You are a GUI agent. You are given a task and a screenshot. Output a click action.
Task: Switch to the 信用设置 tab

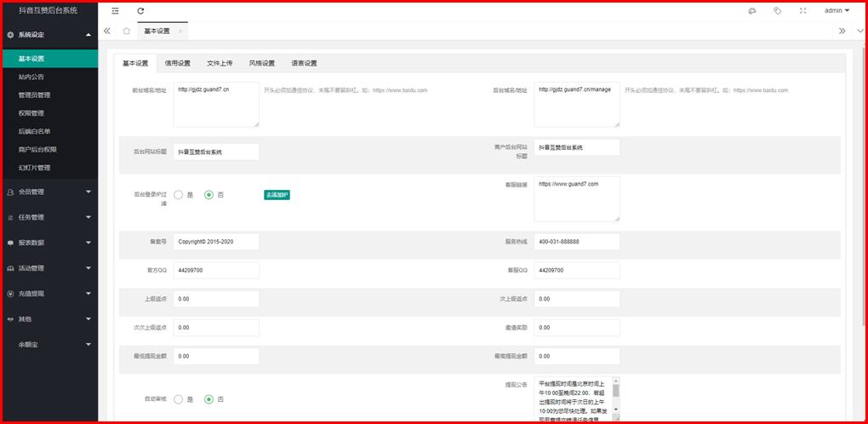pyautogui.click(x=177, y=63)
